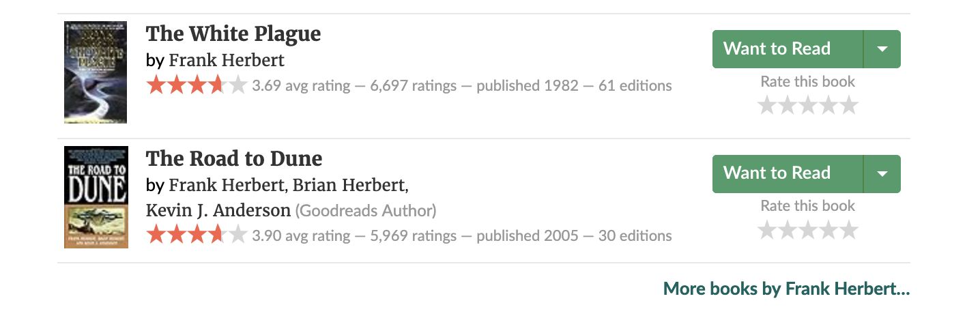
Task: Rate The White Plague one star
Action: pos(768,106)
